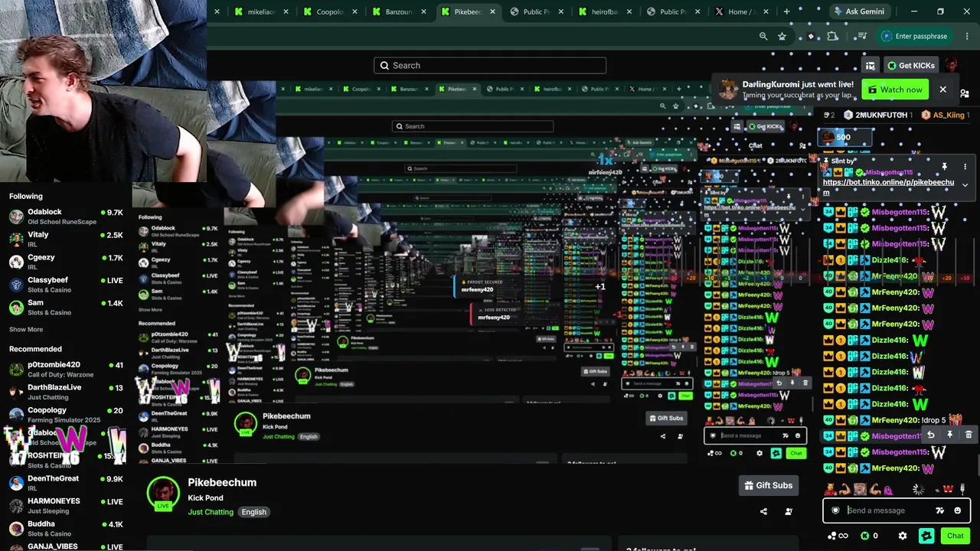The height and width of the screenshot is (551, 980).
Task: Open the media controls icon in browser toolbar
Action: point(862,36)
